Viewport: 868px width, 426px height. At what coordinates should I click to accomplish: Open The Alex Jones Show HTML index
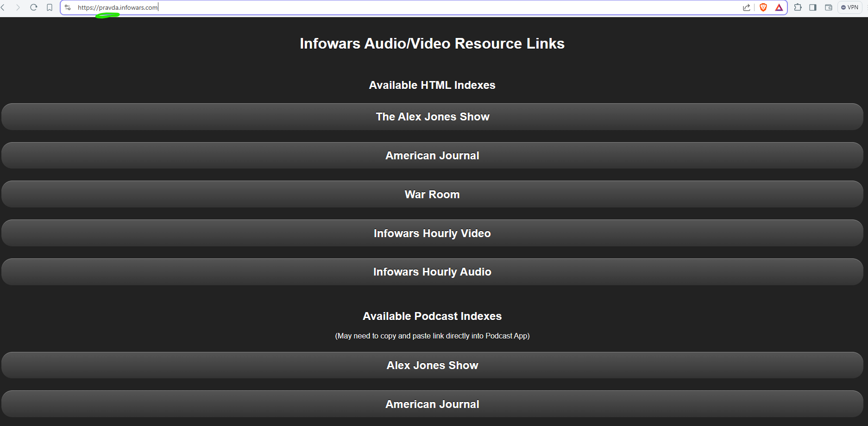[432, 117]
